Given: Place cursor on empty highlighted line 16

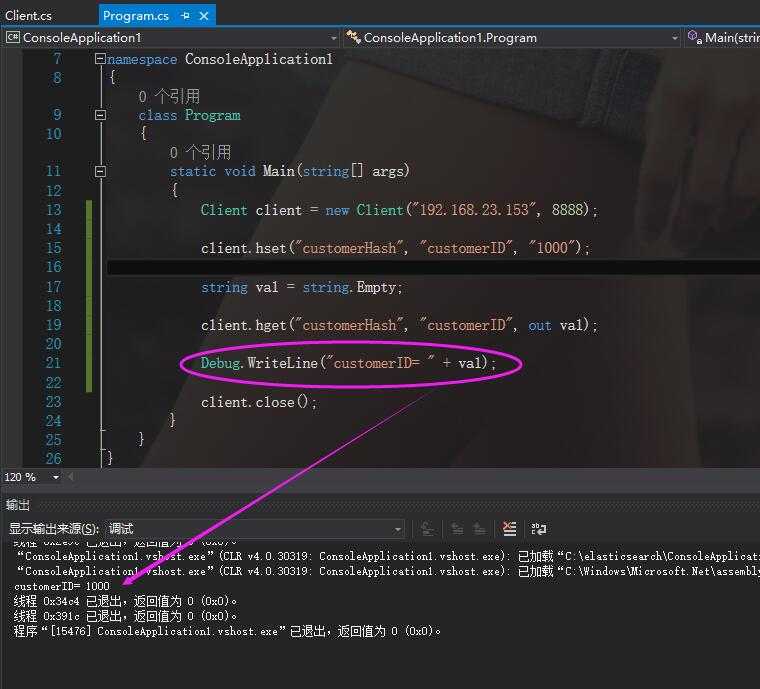Looking at the screenshot, I should pos(433,267).
